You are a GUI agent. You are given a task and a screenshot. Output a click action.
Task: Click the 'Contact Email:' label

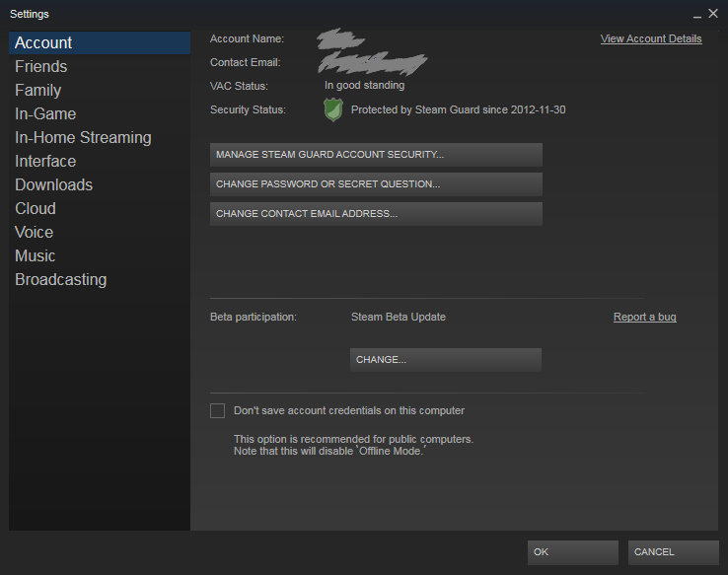(x=246, y=63)
